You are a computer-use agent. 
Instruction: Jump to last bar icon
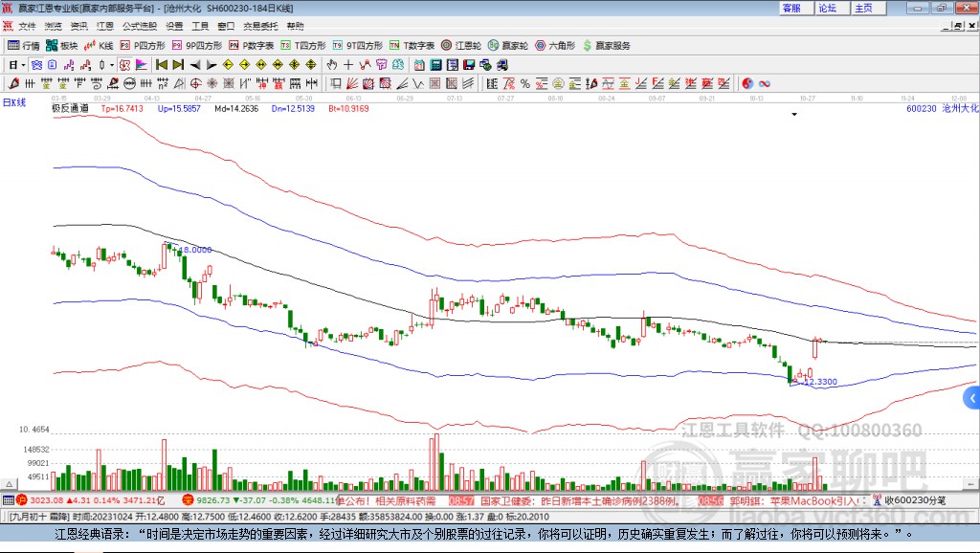(x=178, y=65)
